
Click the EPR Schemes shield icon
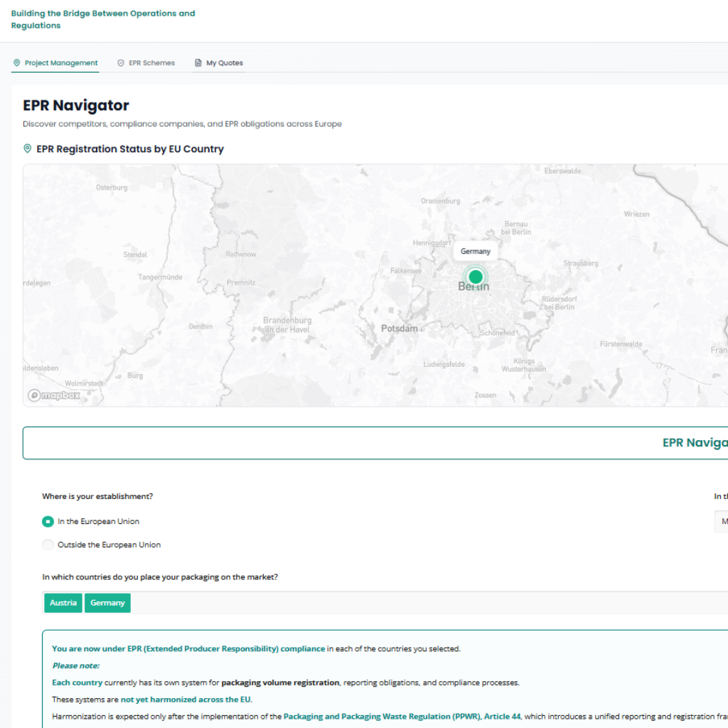pos(121,63)
